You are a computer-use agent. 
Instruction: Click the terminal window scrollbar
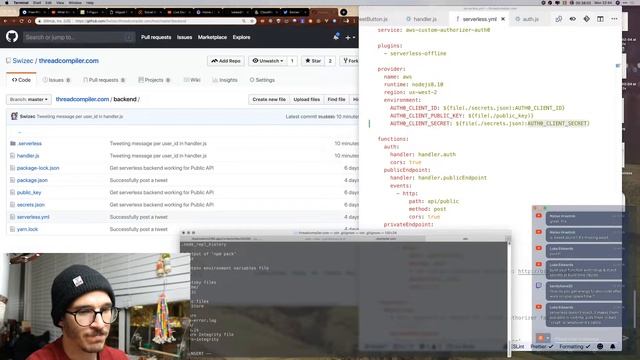(x=509, y=298)
